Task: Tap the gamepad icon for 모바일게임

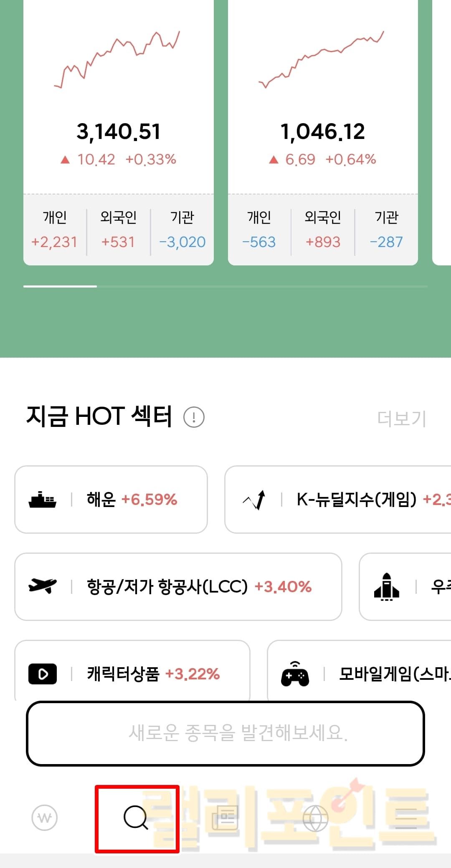Action: (295, 674)
